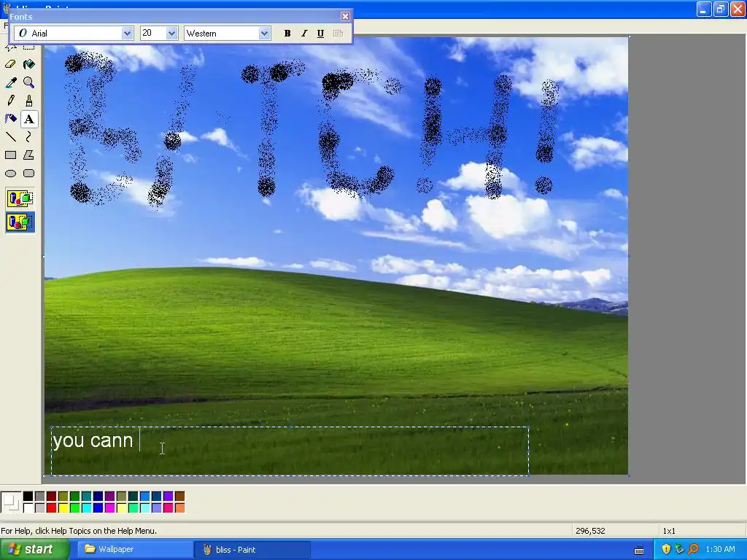Click the vertical text button in Fonts toolbar
This screenshot has height=560, width=747.
tap(338, 34)
